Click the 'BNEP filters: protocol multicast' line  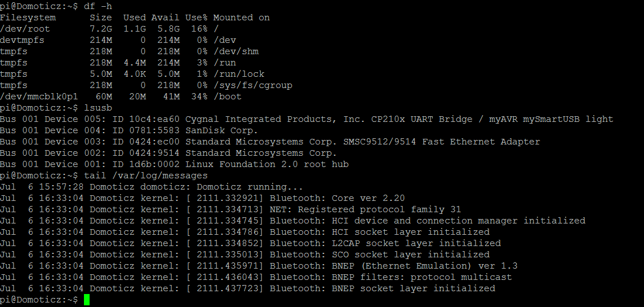pyautogui.click(x=256, y=277)
